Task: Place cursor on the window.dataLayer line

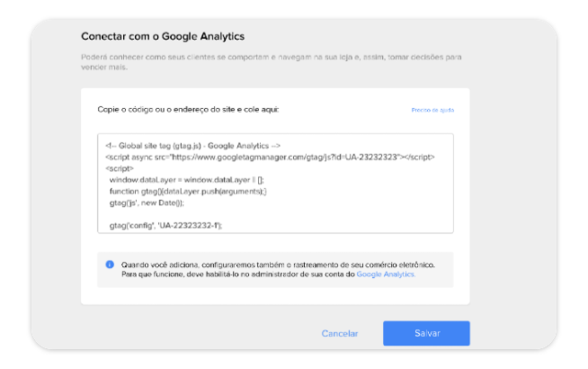Action: point(187,180)
